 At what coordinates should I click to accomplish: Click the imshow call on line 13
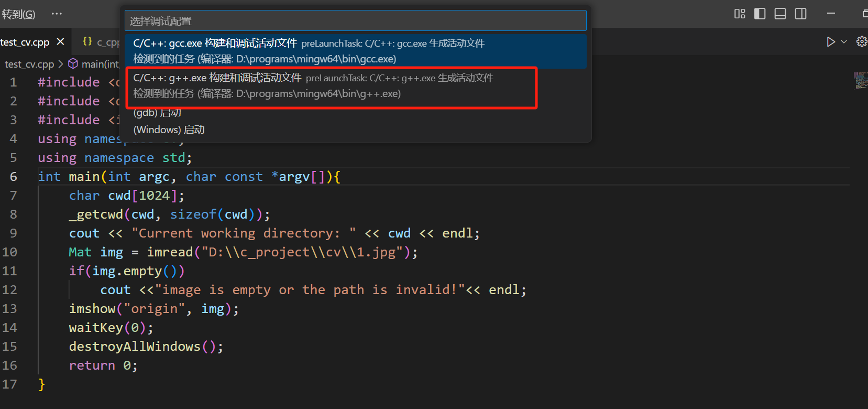92,309
